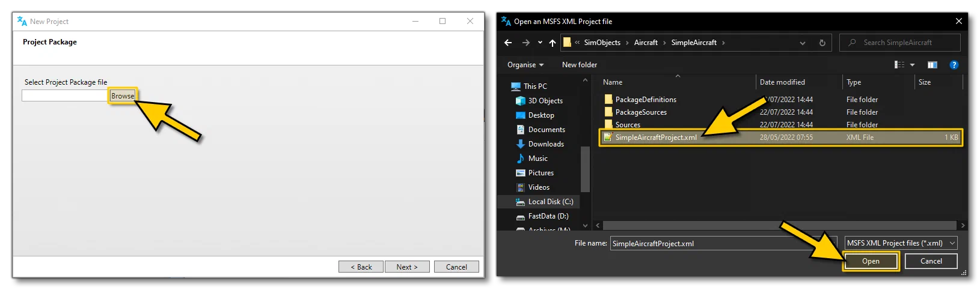Open the help question mark icon
Image resolution: width=980 pixels, height=290 pixels.
[x=954, y=65]
